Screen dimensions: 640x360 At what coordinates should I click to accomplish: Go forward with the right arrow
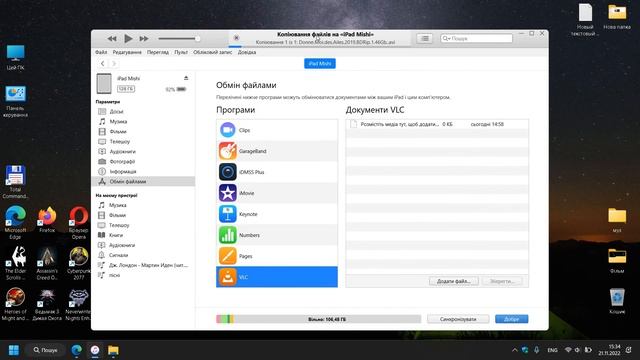coord(114,63)
